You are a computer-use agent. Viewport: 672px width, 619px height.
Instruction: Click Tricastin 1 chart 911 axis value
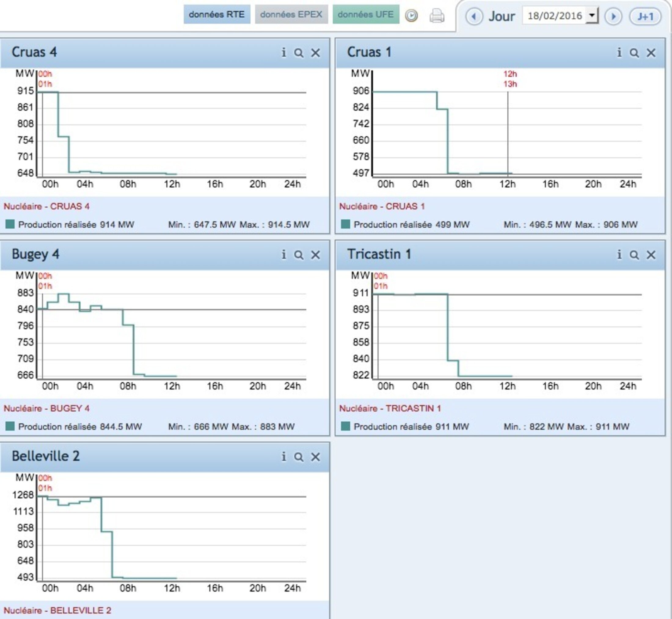[361, 293]
